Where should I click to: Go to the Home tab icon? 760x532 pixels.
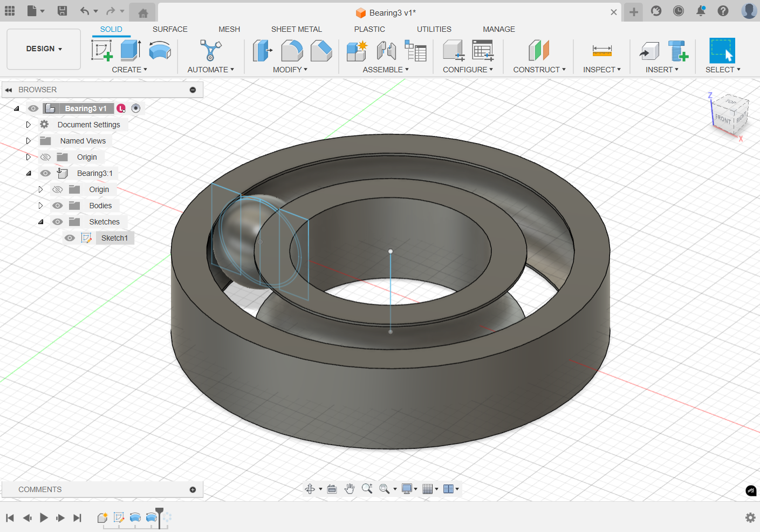143,13
